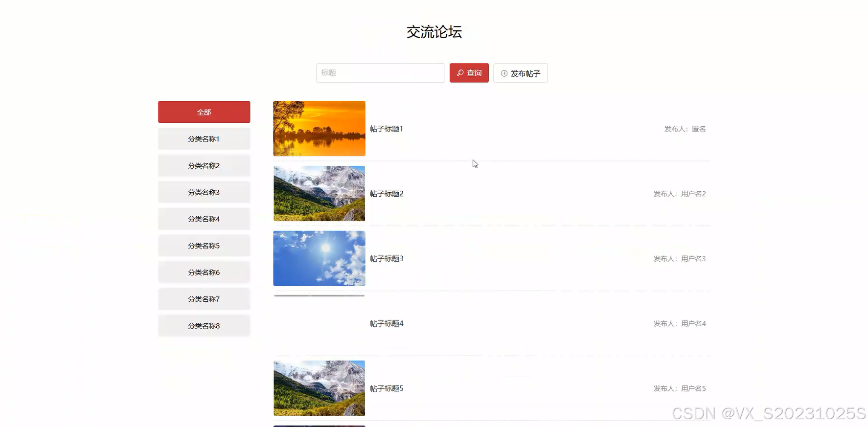Click the author text 发布人：匿名
The width and height of the screenshot is (868, 428).
point(685,129)
